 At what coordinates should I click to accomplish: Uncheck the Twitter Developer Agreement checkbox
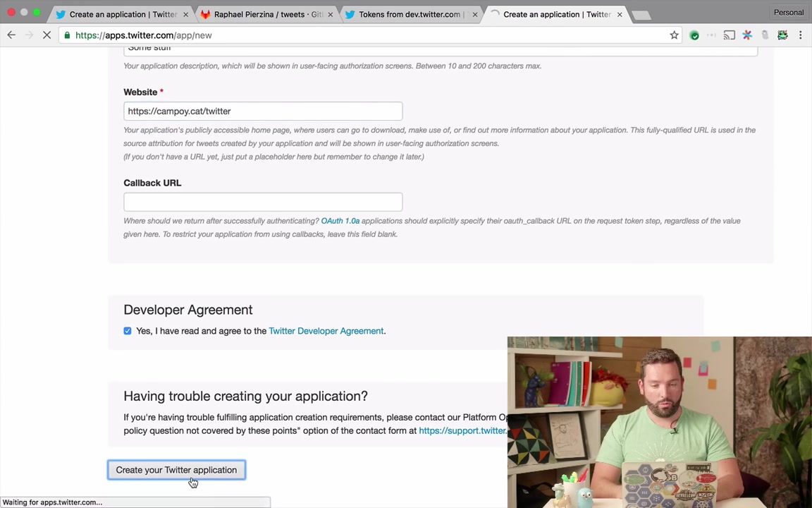tap(128, 330)
